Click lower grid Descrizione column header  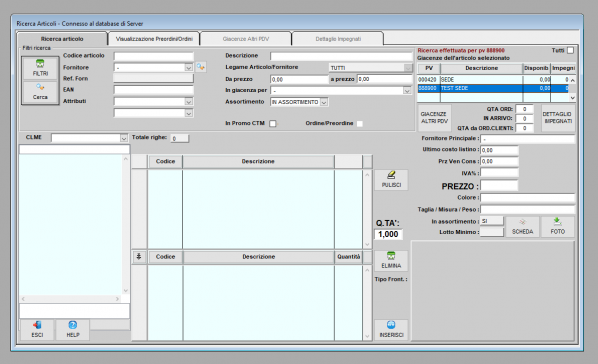click(x=259, y=257)
